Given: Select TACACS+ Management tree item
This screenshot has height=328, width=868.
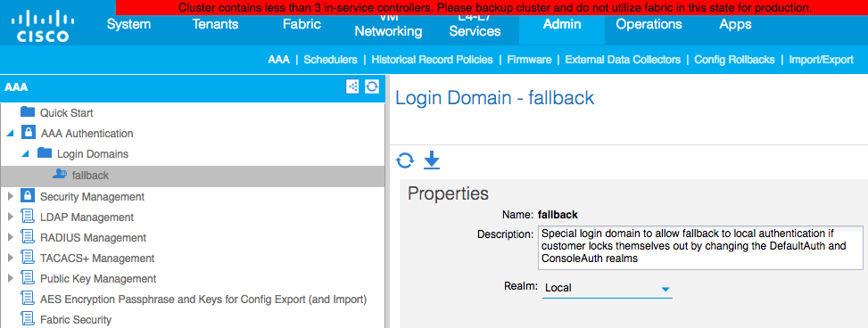Looking at the screenshot, I should coord(97,258).
